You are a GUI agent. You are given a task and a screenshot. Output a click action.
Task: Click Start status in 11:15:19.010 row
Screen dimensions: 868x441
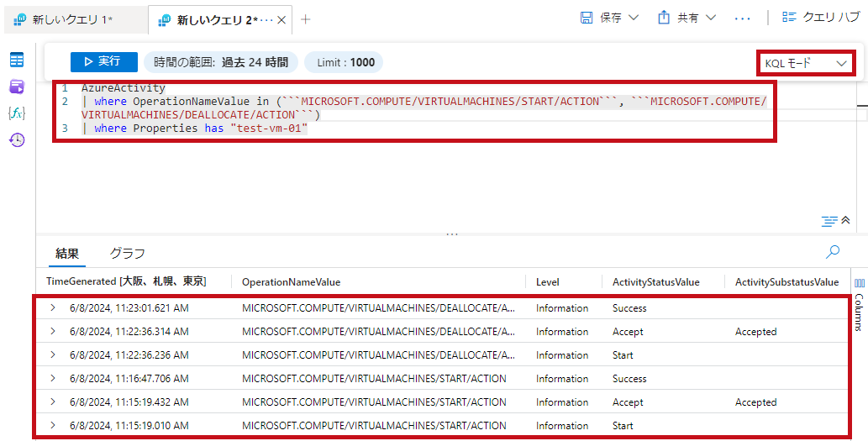pyautogui.click(x=623, y=426)
